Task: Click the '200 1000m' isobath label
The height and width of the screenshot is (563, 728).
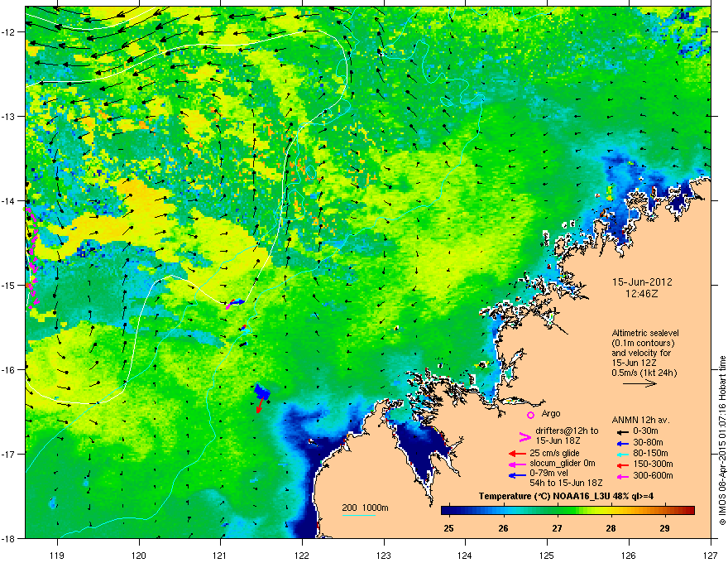Action: pyautogui.click(x=365, y=508)
